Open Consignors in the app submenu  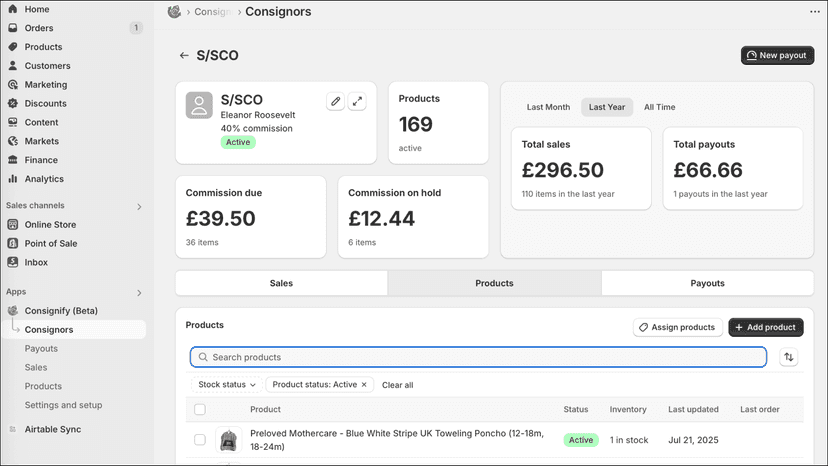point(49,330)
